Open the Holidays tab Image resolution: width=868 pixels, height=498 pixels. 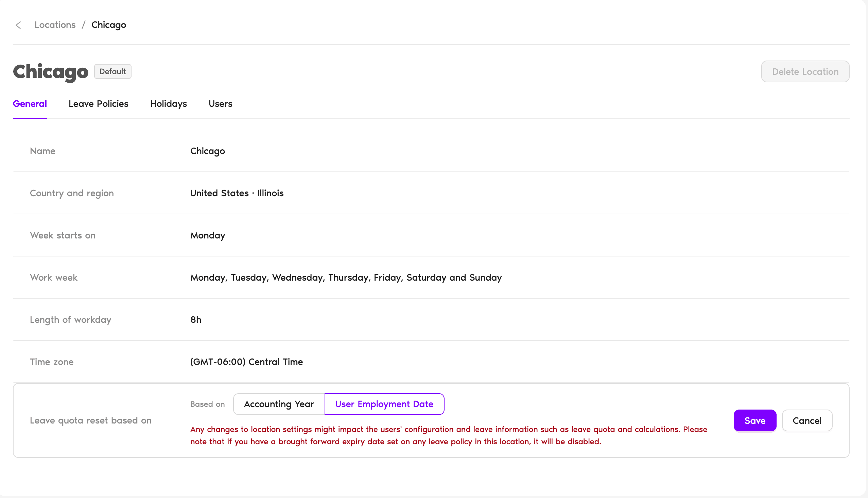pyautogui.click(x=169, y=104)
